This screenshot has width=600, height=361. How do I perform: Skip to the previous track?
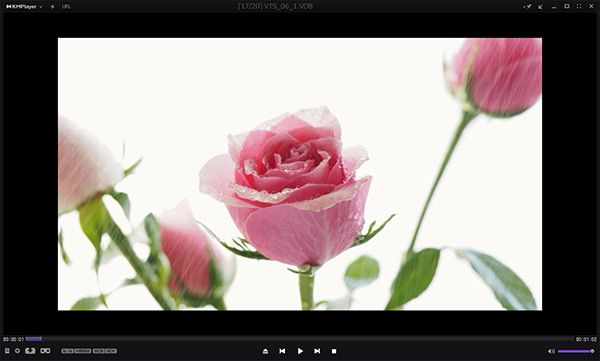pyautogui.click(x=282, y=351)
